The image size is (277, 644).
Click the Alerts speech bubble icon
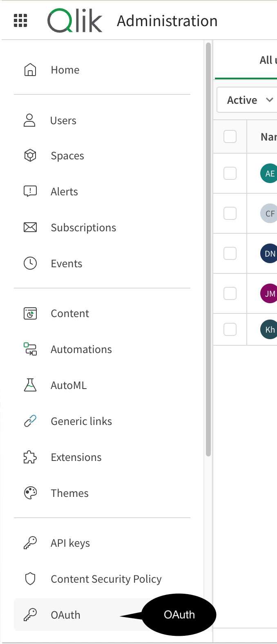point(30,192)
